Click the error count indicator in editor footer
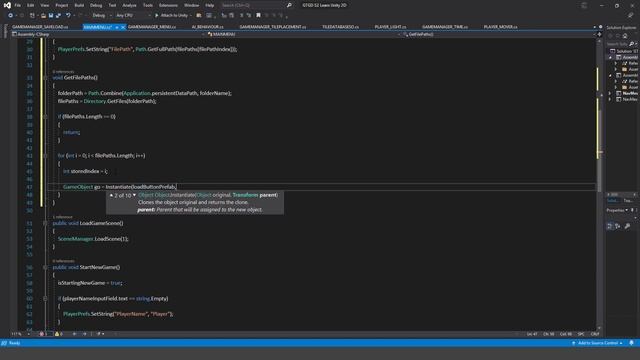This screenshot has width=640, height=360. pyautogui.click(x=44, y=334)
